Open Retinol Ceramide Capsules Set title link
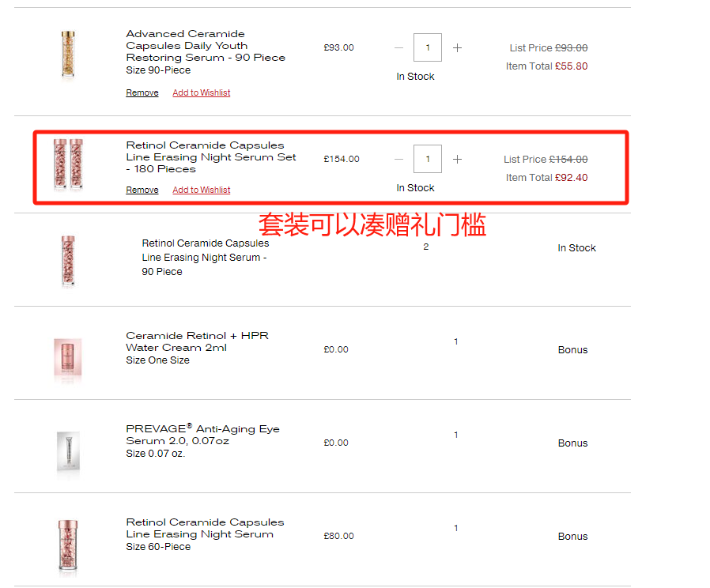 click(211, 156)
